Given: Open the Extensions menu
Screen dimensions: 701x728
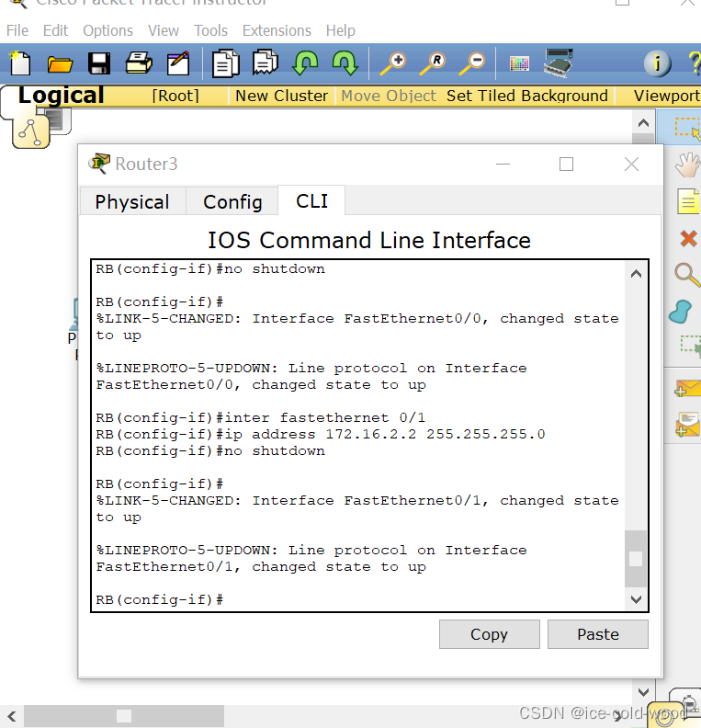Looking at the screenshot, I should pos(277,30).
